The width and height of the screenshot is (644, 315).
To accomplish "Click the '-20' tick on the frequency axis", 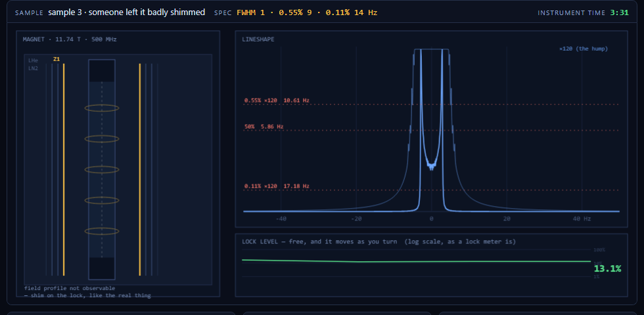I will [x=356, y=219].
